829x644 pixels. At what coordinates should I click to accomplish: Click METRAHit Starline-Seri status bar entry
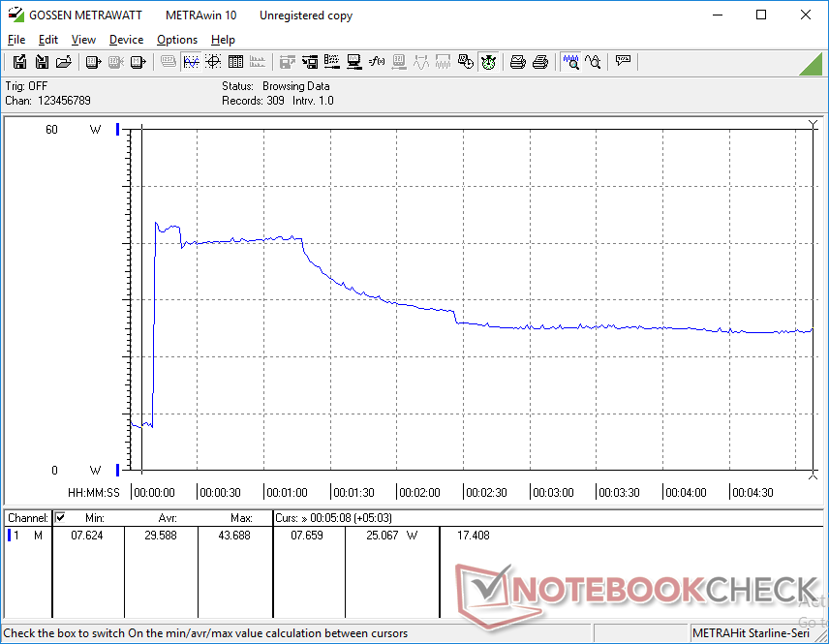point(751,633)
